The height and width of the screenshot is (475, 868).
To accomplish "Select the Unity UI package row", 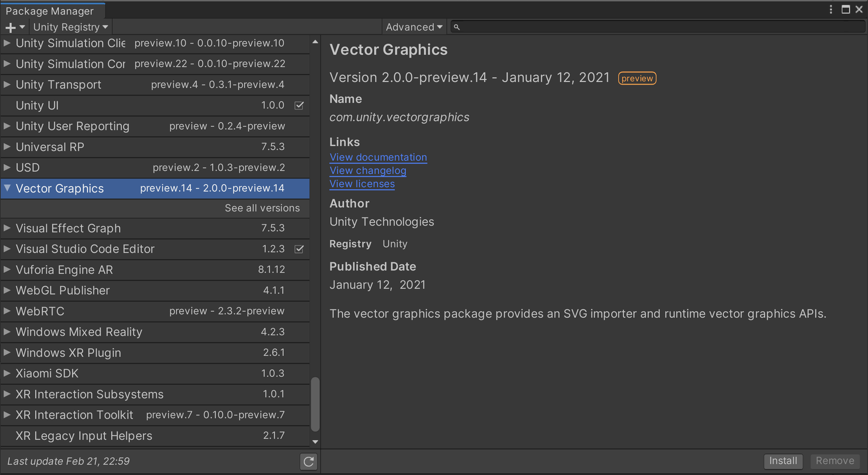I will [x=155, y=105].
